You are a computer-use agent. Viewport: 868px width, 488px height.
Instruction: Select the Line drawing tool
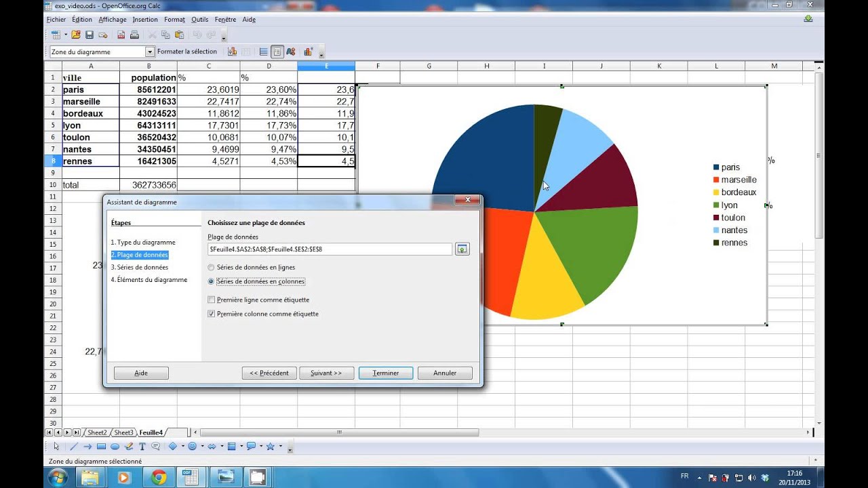tap(74, 446)
